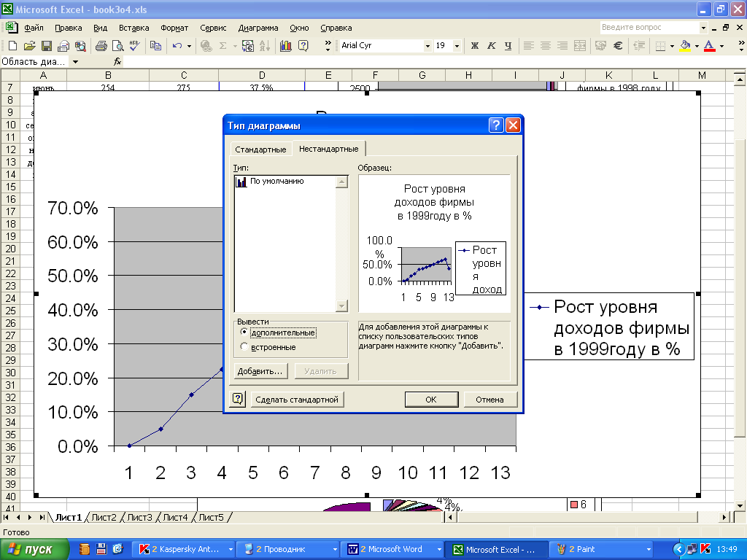This screenshot has height=560, width=747.
Task: Toggle Bold (Ж) formatting
Action: 474,46
